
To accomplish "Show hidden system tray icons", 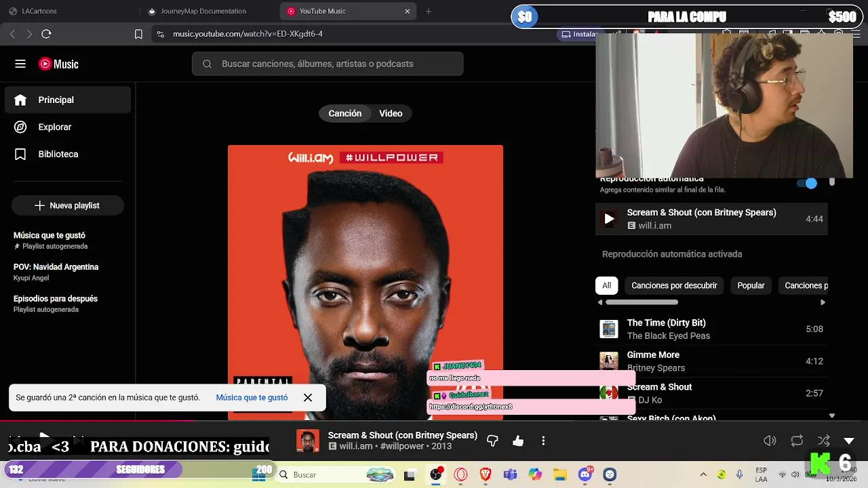I will click(x=703, y=474).
